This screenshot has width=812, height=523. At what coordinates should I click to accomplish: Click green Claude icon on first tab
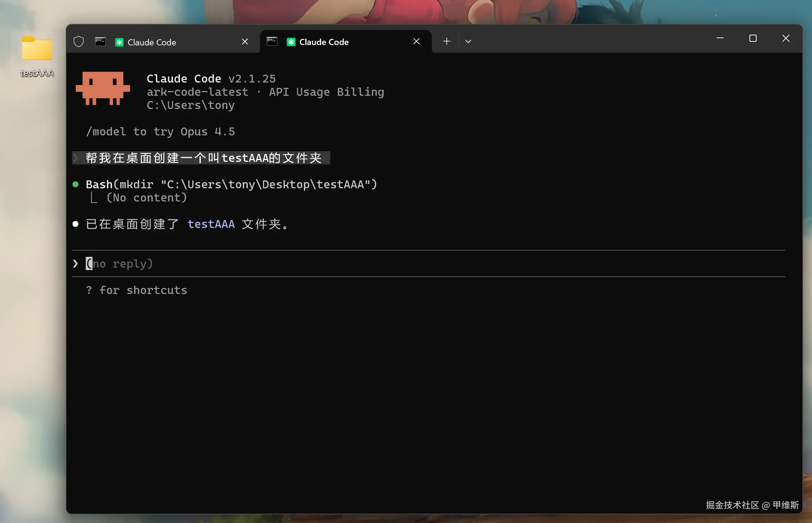(x=119, y=42)
